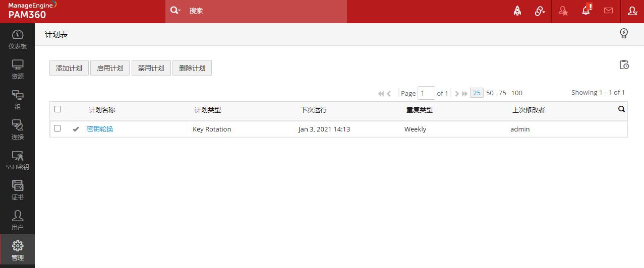Open the mail envelope icon
Screen dimensions: 644x268
(x=609, y=11)
